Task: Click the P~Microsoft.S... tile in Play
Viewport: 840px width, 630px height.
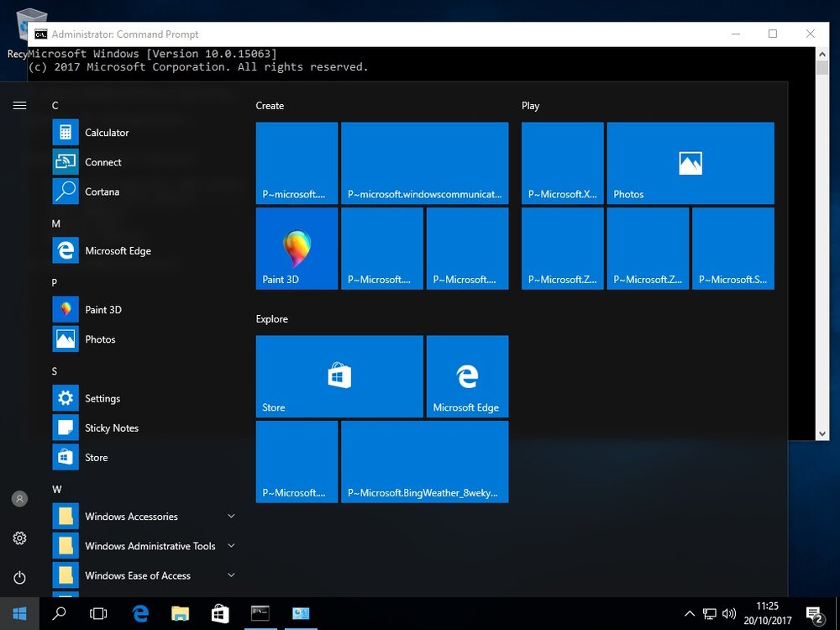Action: pos(732,249)
